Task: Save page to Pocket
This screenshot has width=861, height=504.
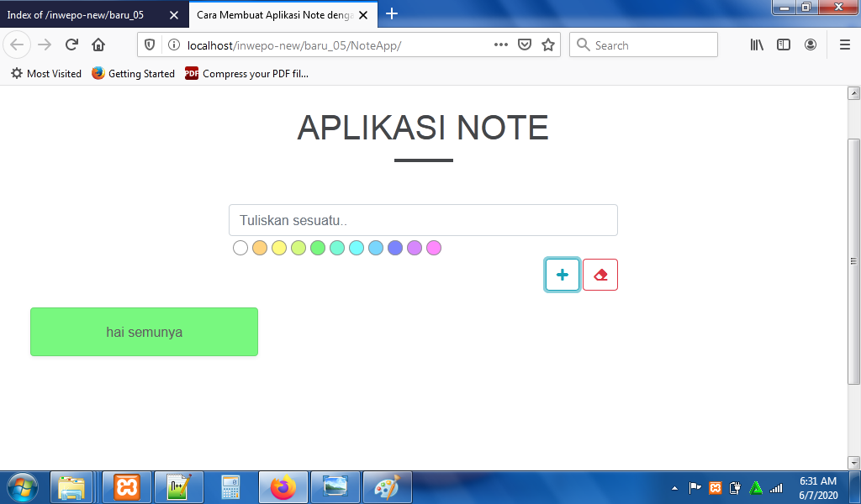Action: pyautogui.click(x=525, y=45)
